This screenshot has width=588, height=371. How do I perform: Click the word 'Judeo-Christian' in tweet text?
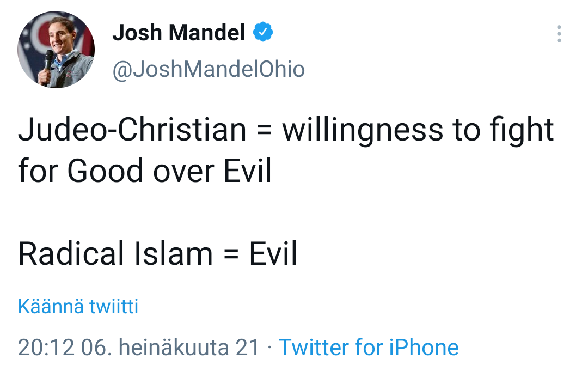132,130
